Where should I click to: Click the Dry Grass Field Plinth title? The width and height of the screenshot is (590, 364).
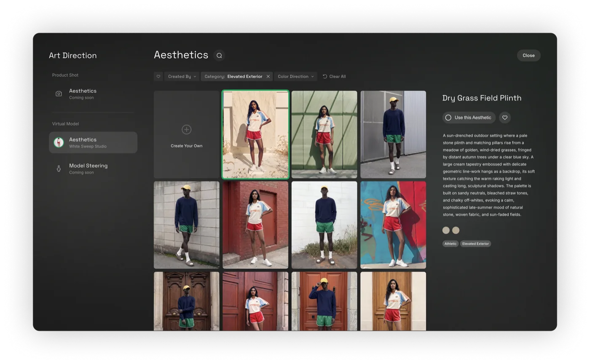pyautogui.click(x=482, y=98)
